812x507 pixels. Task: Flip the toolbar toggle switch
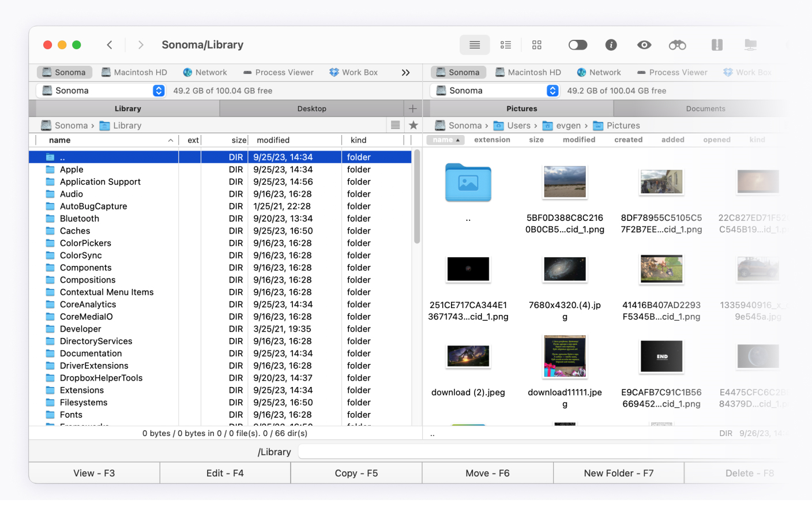tap(577, 44)
